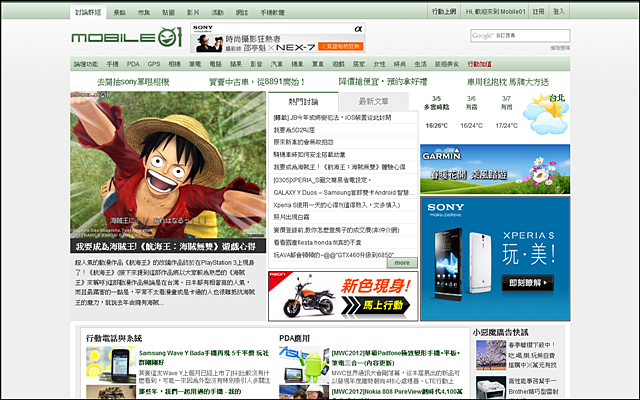Open the Samsung Wave Y phone thumbnail

tap(111, 364)
